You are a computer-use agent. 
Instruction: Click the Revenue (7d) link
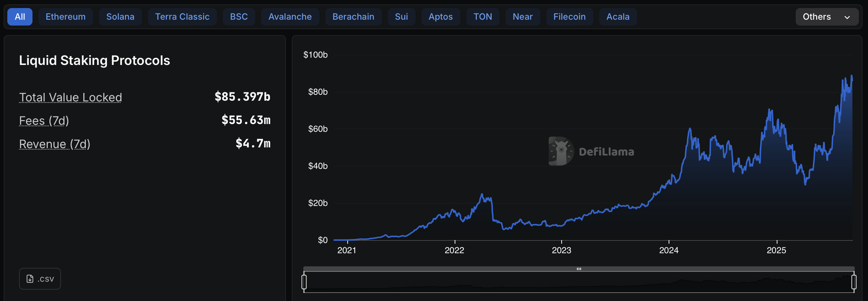click(x=54, y=144)
